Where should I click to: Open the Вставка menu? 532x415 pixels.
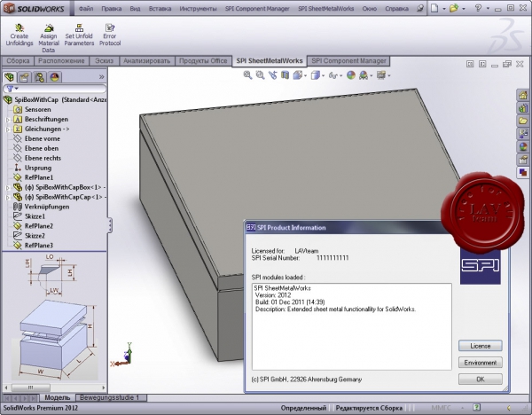click(x=160, y=9)
